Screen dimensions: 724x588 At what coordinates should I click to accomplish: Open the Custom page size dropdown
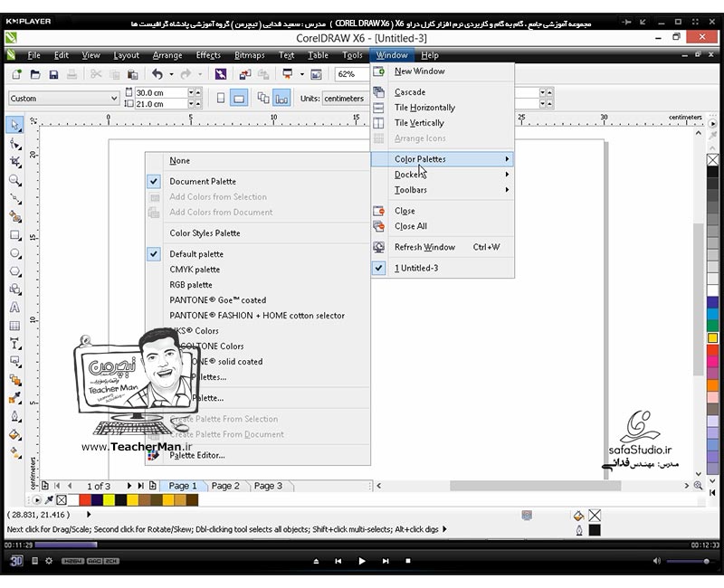click(114, 99)
